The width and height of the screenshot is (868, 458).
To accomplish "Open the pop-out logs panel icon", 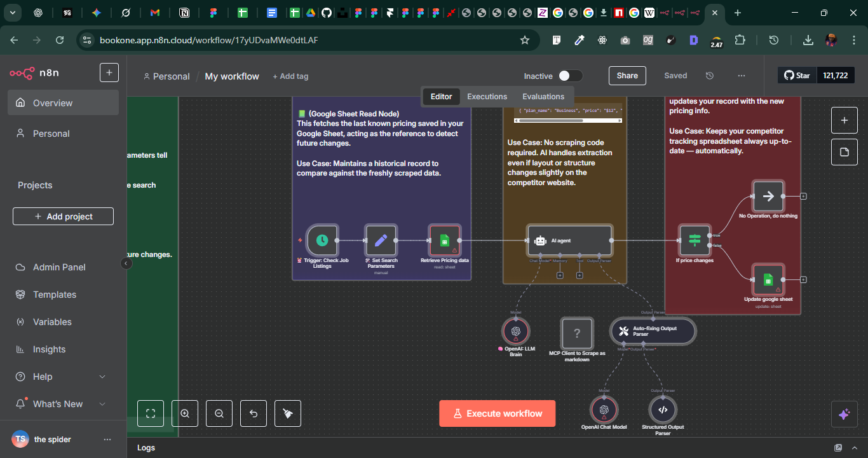I will (x=838, y=448).
